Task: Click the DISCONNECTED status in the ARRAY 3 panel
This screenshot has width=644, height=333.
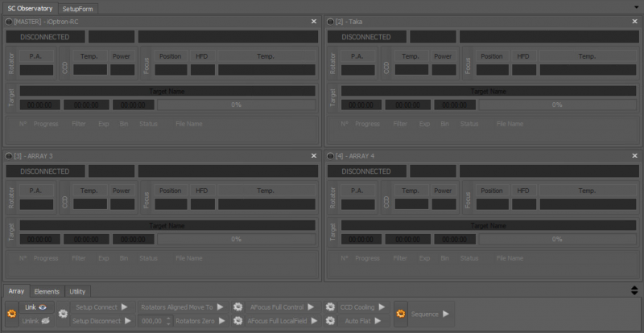Action: [x=45, y=171]
